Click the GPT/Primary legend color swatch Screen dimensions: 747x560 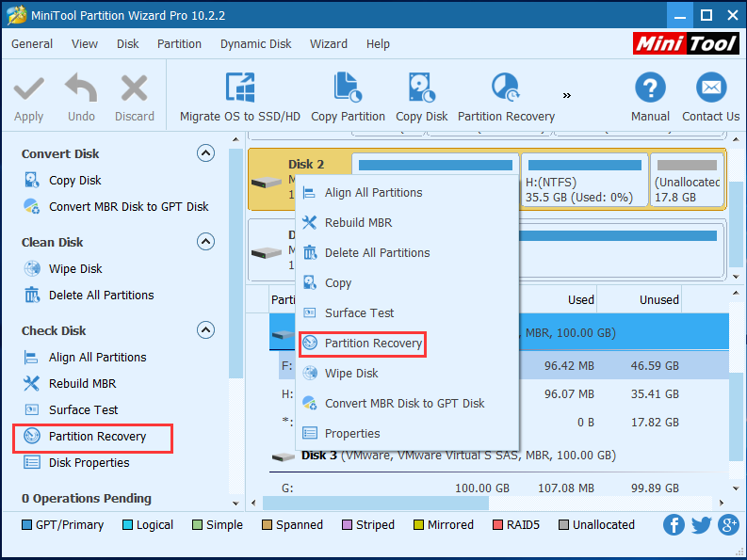(x=27, y=525)
